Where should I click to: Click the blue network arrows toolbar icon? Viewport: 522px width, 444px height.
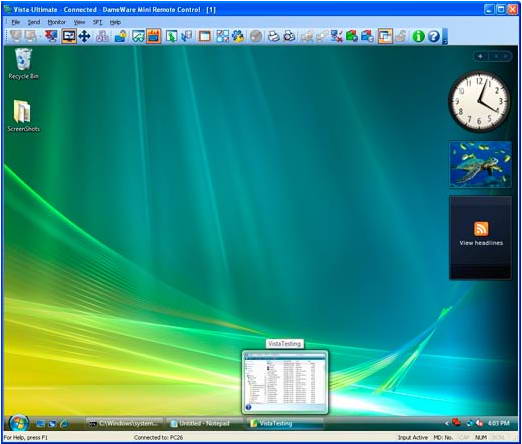click(186, 36)
